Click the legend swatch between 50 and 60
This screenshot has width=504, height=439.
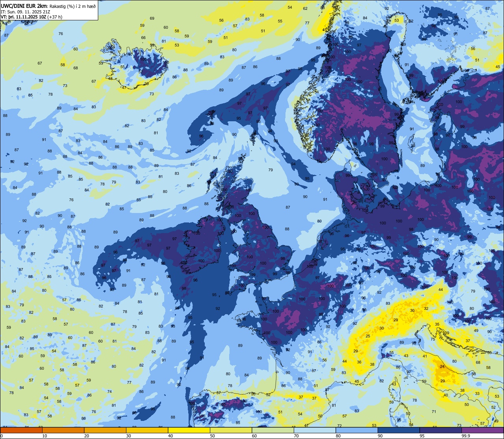tap(231, 430)
